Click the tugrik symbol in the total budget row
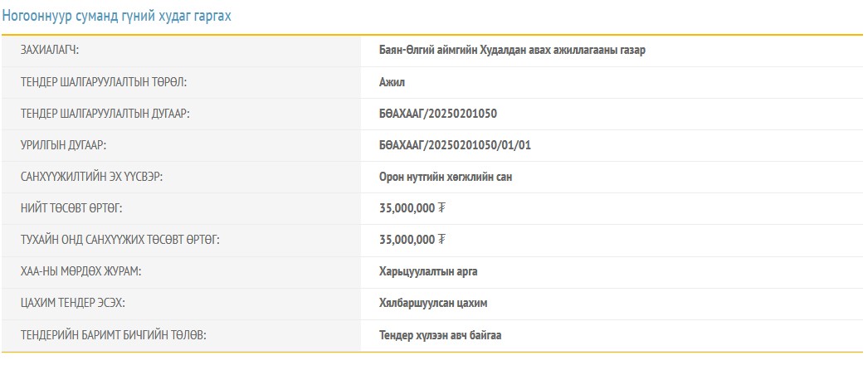This screenshot has width=868, height=370. (x=441, y=208)
